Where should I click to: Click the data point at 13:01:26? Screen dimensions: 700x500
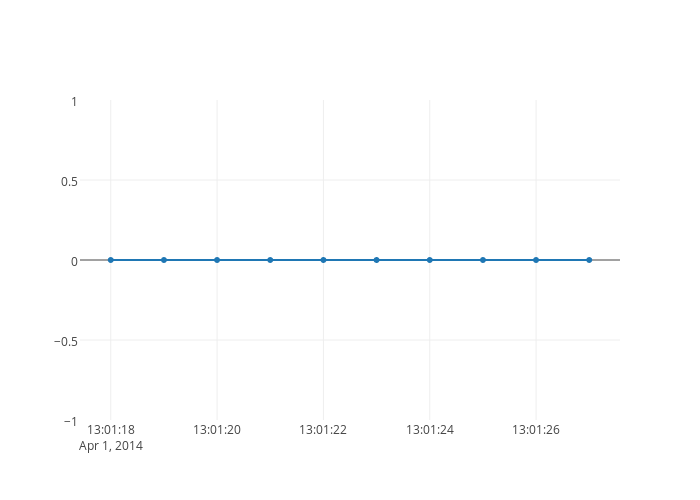(536, 260)
